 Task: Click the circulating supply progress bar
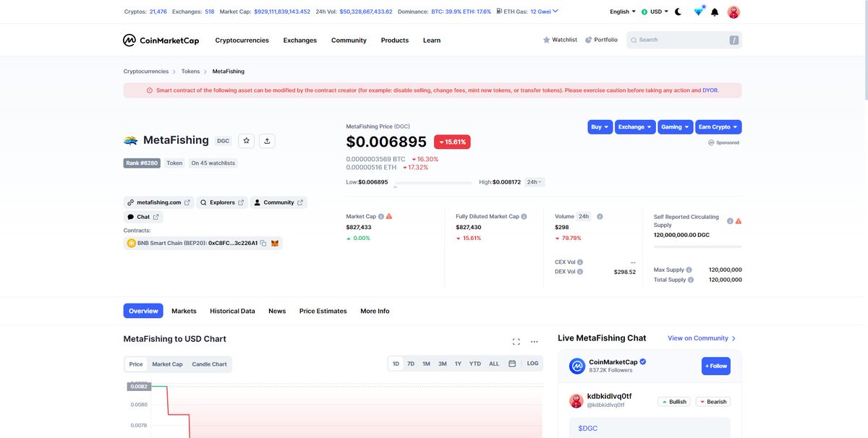697,247
